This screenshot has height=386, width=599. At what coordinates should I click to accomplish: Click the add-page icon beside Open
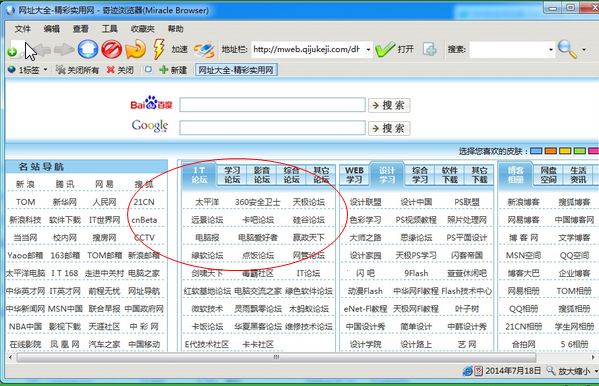[430, 49]
